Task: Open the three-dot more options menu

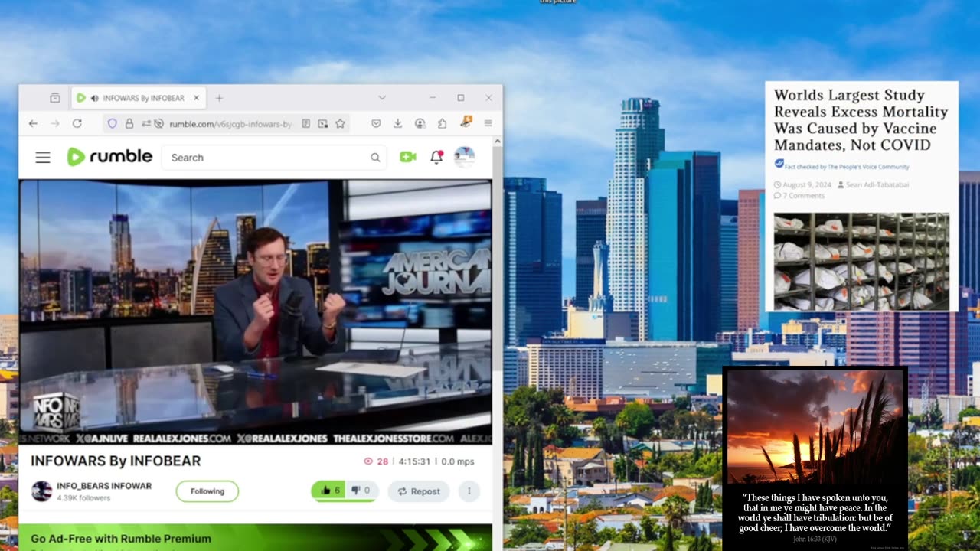Action: click(x=469, y=491)
